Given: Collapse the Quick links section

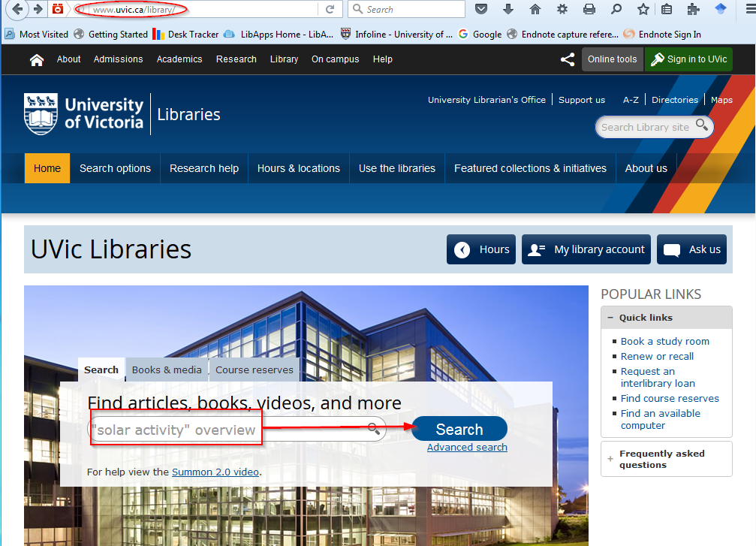Looking at the screenshot, I should tap(667, 318).
